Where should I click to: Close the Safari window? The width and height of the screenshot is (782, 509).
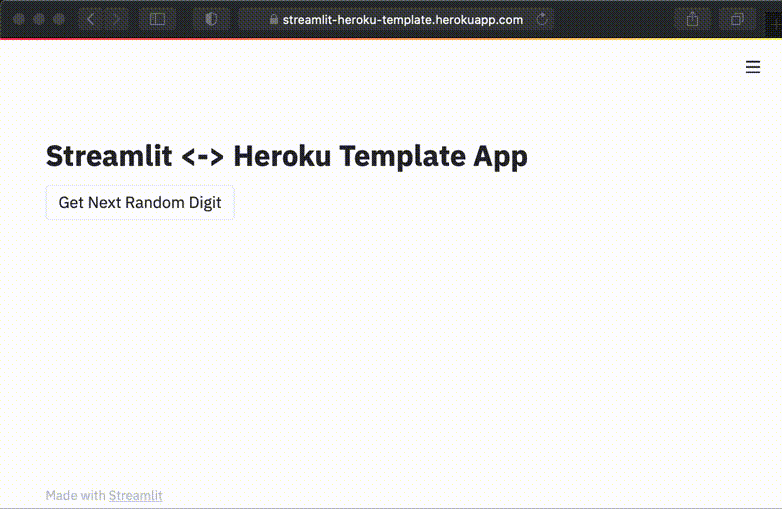pos(19,19)
